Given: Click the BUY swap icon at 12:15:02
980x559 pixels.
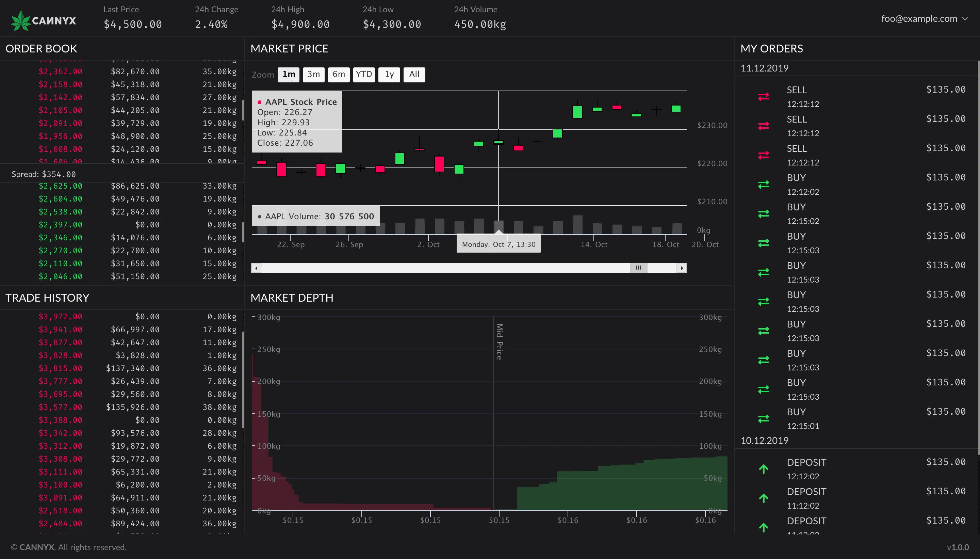Looking at the screenshot, I should pos(764,213).
